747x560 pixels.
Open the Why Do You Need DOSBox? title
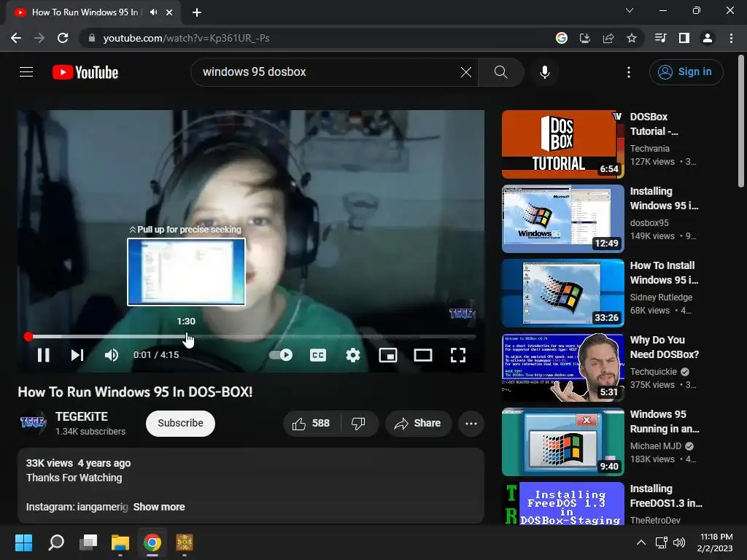(x=664, y=347)
